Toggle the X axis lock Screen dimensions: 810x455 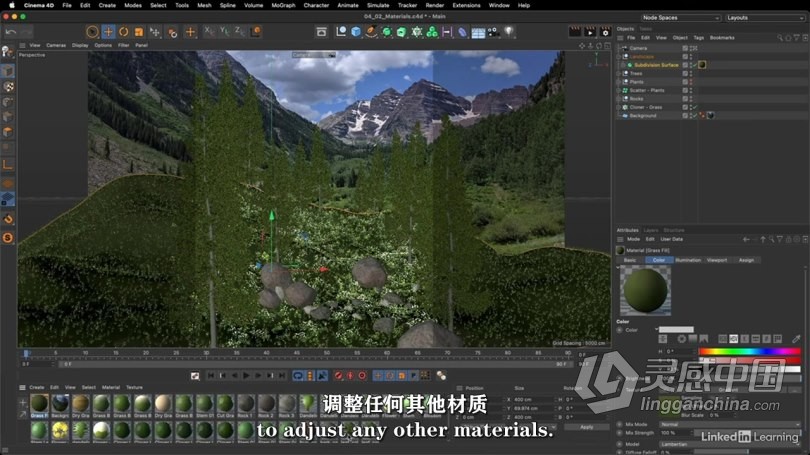click(209, 32)
